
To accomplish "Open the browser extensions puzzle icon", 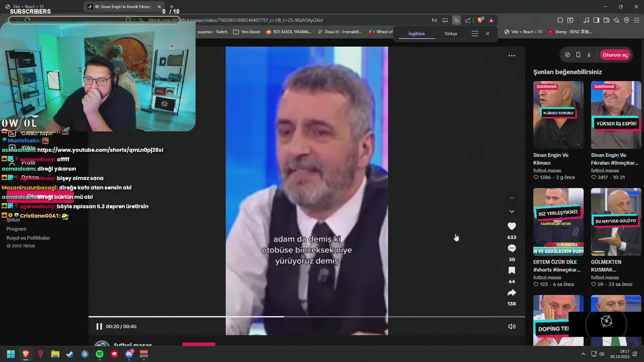I will (x=560, y=20).
